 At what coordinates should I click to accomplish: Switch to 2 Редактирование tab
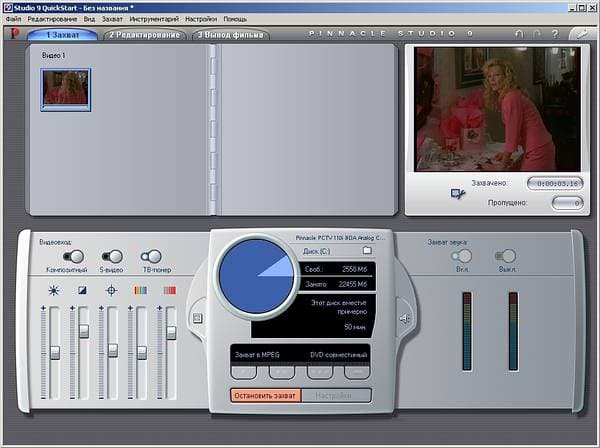145,35
